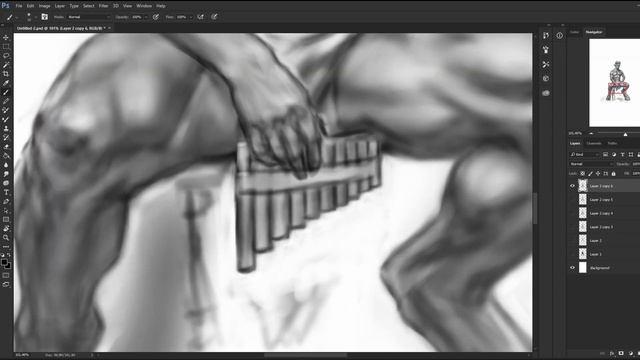Select the Crop tool

click(x=6, y=74)
